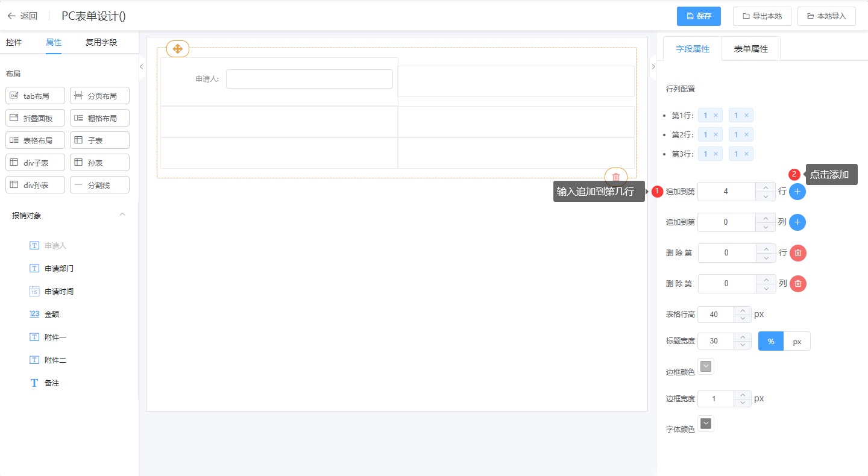The height and width of the screenshot is (476, 868).
Task: Select the 附件一 field
Action: pyautogui.click(x=48, y=337)
